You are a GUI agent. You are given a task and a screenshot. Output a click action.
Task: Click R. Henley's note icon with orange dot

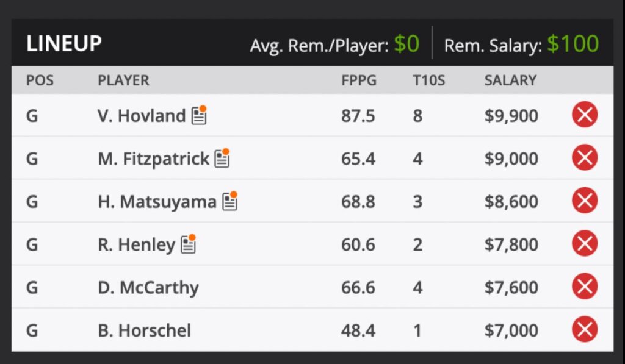[x=189, y=243]
